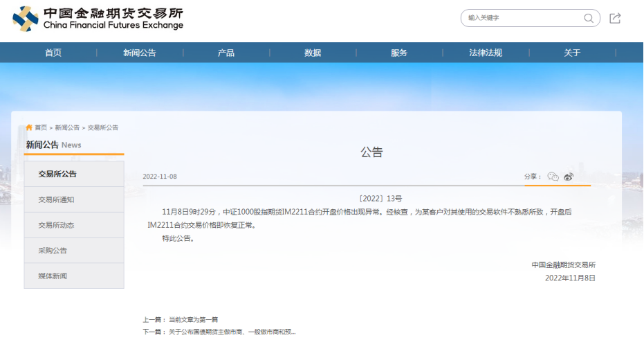
Task: Go to 首页 via breadcrumb link
Action: tap(41, 128)
